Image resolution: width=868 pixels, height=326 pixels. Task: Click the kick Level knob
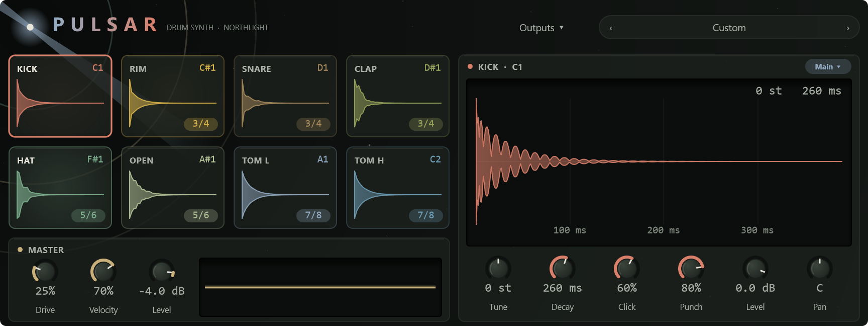coord(755,269)
